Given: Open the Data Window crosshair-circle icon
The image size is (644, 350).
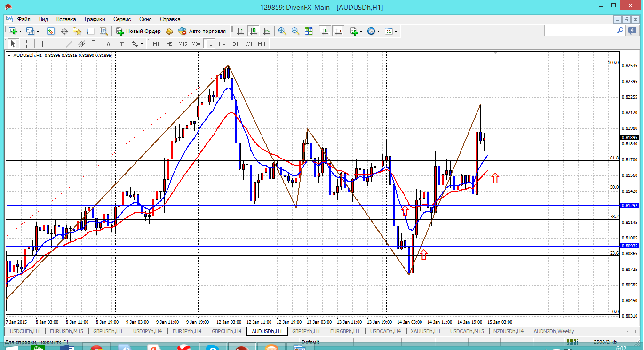Looking at the screenshot, I should pyautogui.click(x=64, y=31).
